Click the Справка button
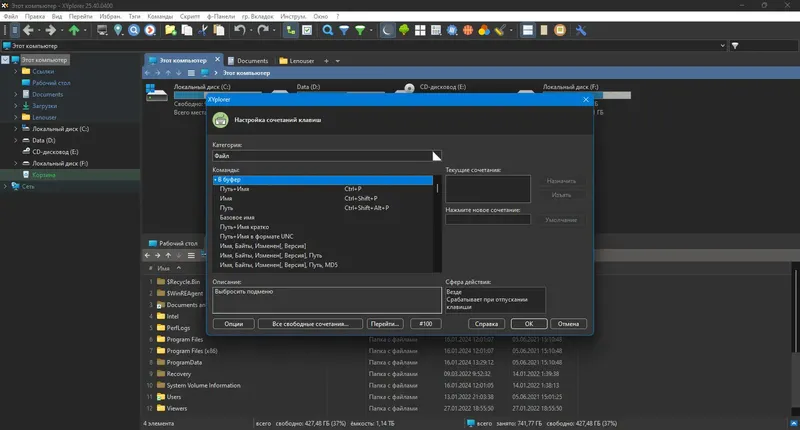The width and height of the screenshot is (800, 430). click(486, 324)
